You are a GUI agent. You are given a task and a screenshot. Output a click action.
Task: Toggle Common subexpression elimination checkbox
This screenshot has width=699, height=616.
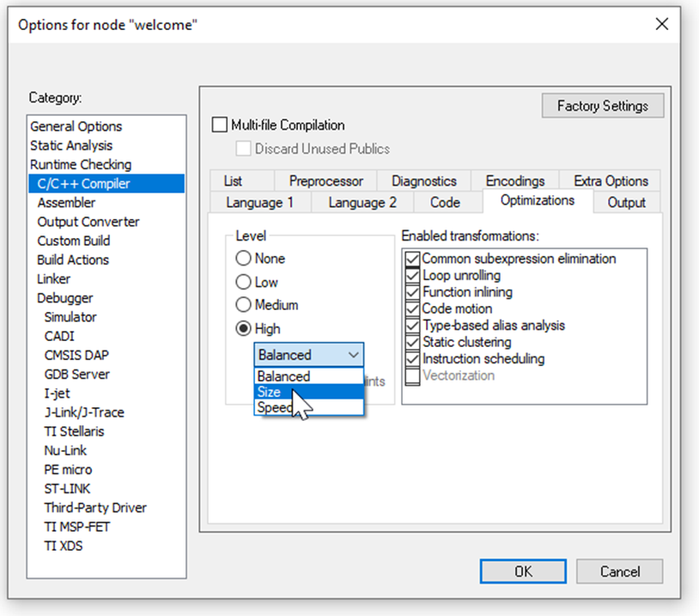point(412,259)
